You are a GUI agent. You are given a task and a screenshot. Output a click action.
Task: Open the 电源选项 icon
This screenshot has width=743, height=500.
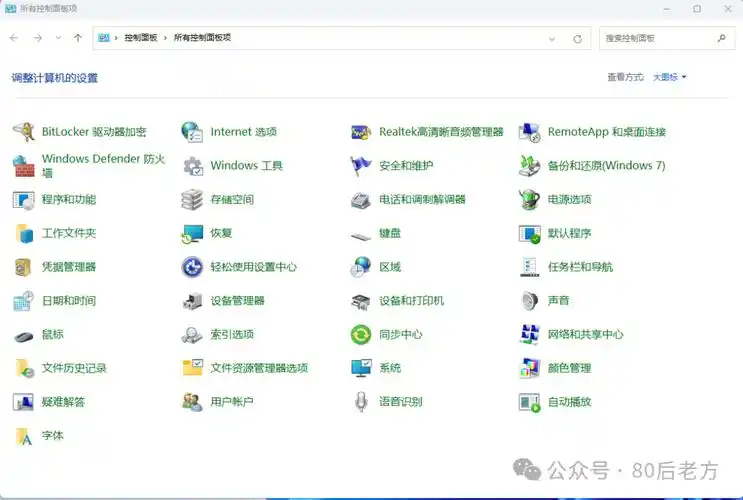pos(530,200)
